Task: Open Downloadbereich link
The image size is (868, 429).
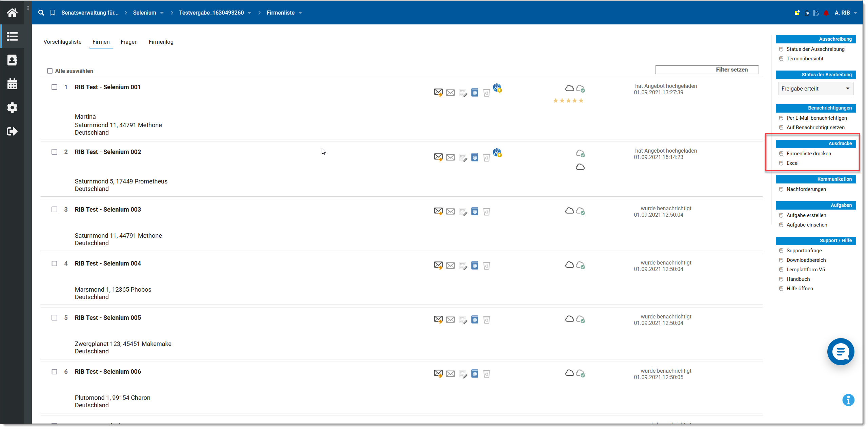Action: (806, 260)
